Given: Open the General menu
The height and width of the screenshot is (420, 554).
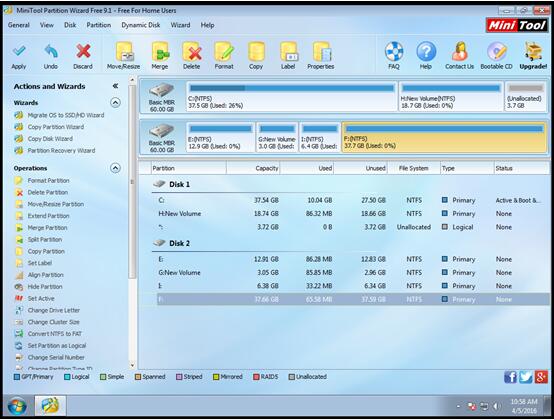Looking at the screenshot, I should (x=19, y=25).
